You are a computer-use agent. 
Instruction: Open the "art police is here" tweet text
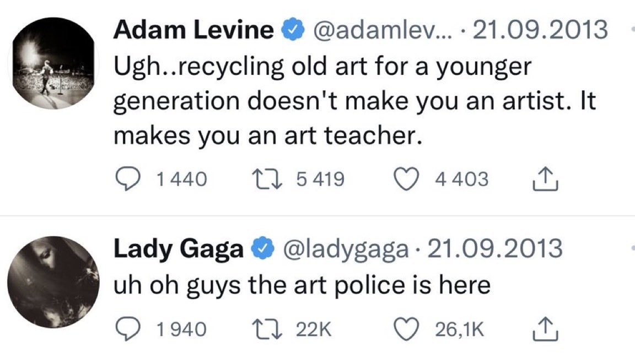tap(302, 285)
